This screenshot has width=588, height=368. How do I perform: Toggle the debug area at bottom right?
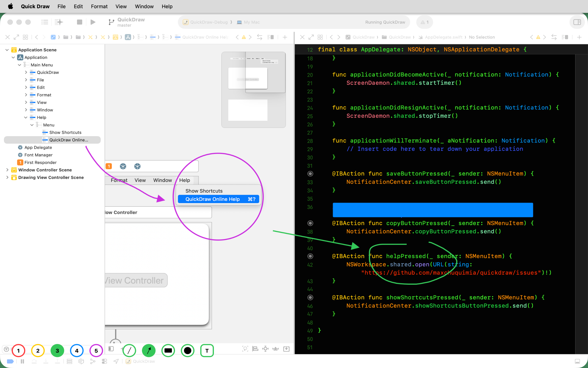pos(578,361)
